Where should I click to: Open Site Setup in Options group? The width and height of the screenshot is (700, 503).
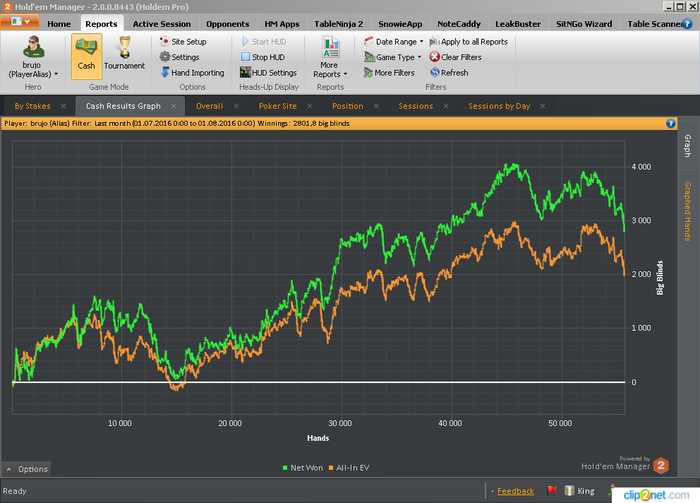click(x=187, y=42)
